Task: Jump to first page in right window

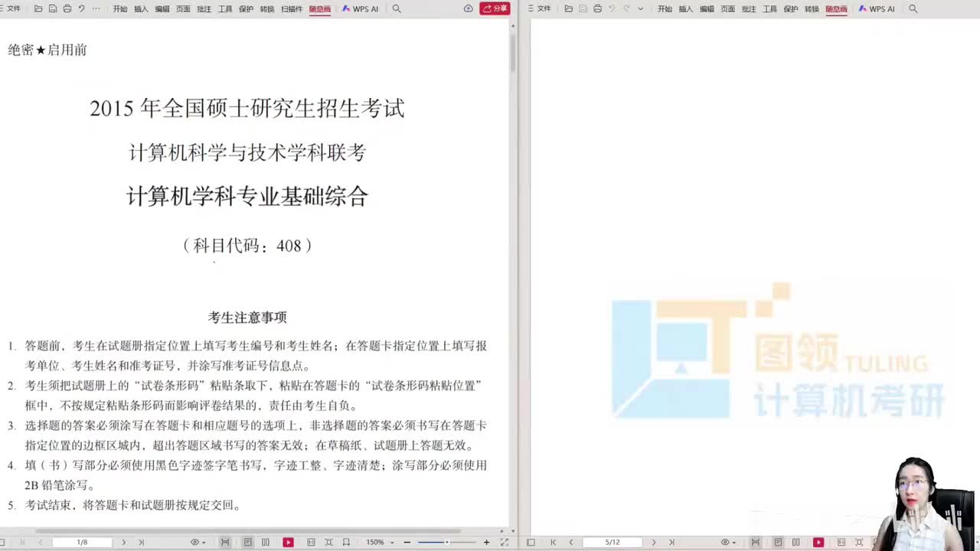Action: pyautogui.click(x=553, y=542)
